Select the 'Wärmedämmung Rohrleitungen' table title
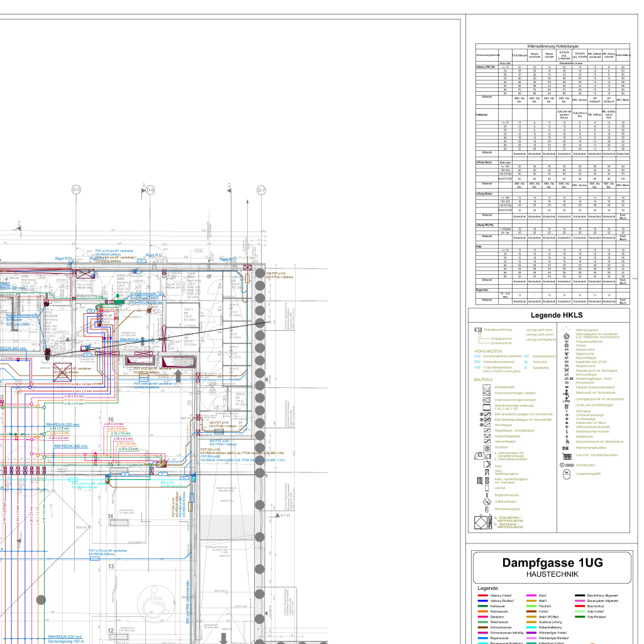The width and height of the screenshot is (644, 644). coord(553,47)
